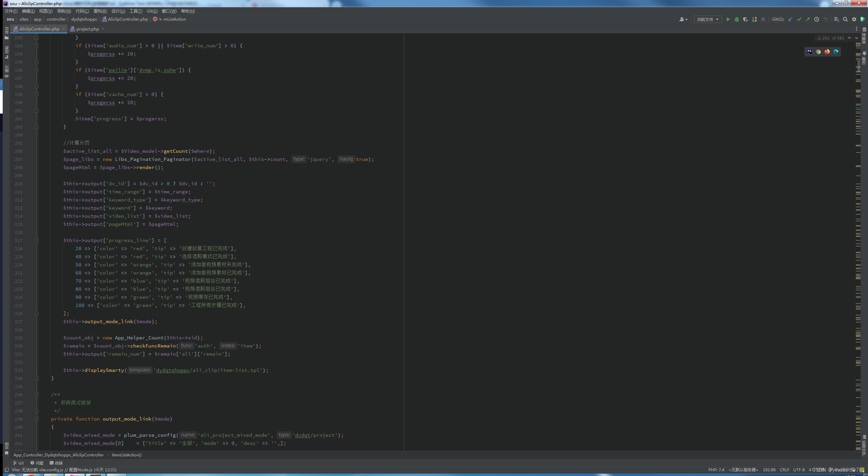The width and height of the screenshot is (868, 476).
Task: Show Git history clock icon
Action: tap(817, 19)
